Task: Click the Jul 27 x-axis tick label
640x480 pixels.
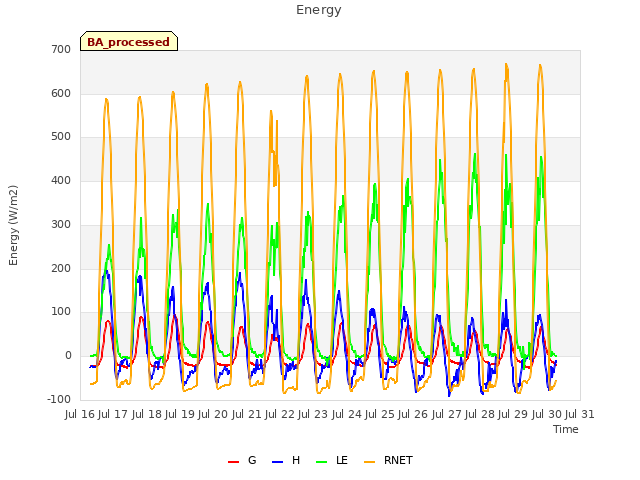Action: point(446,415)
